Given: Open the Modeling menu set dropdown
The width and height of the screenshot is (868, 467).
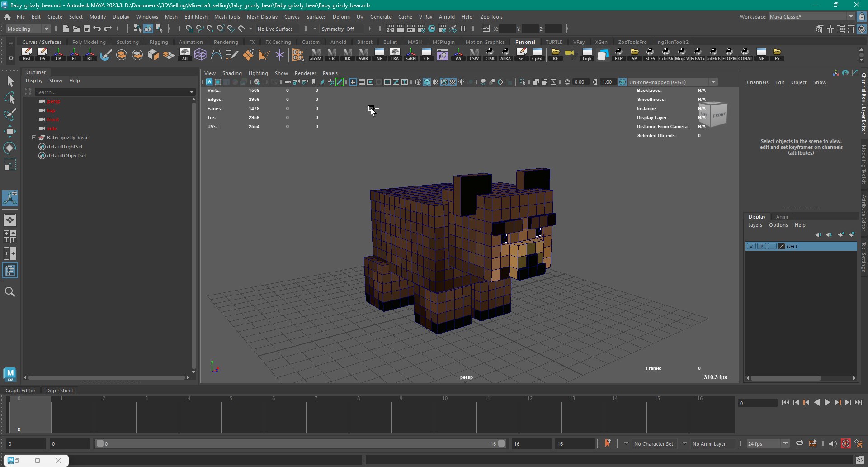Looking at the screenshot, I should (x=28, y=29).
